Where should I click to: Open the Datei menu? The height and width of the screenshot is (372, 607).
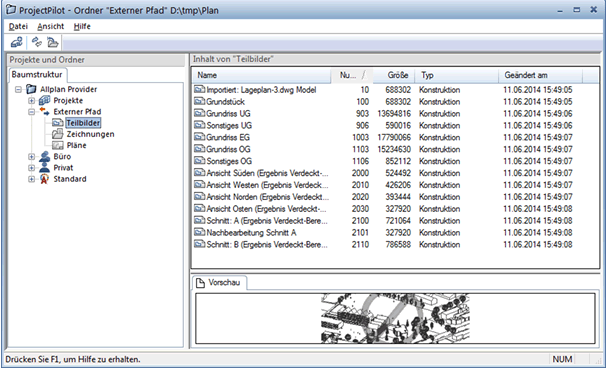point(18,26)
